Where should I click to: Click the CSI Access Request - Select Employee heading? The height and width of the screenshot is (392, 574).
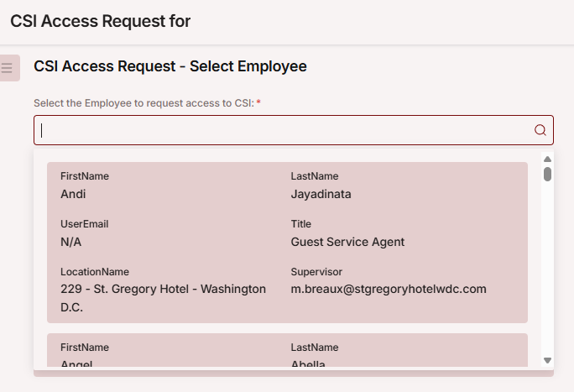pos(170,66)
